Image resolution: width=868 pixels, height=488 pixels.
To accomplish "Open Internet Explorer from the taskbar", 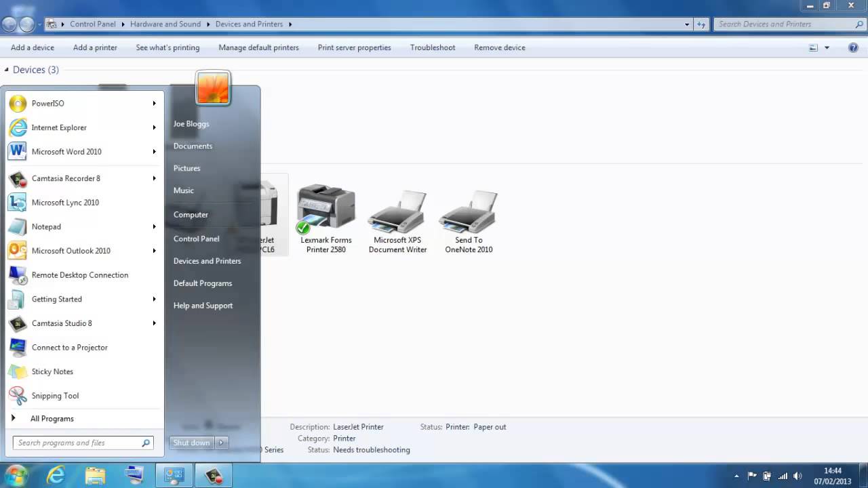I will 56,475.
